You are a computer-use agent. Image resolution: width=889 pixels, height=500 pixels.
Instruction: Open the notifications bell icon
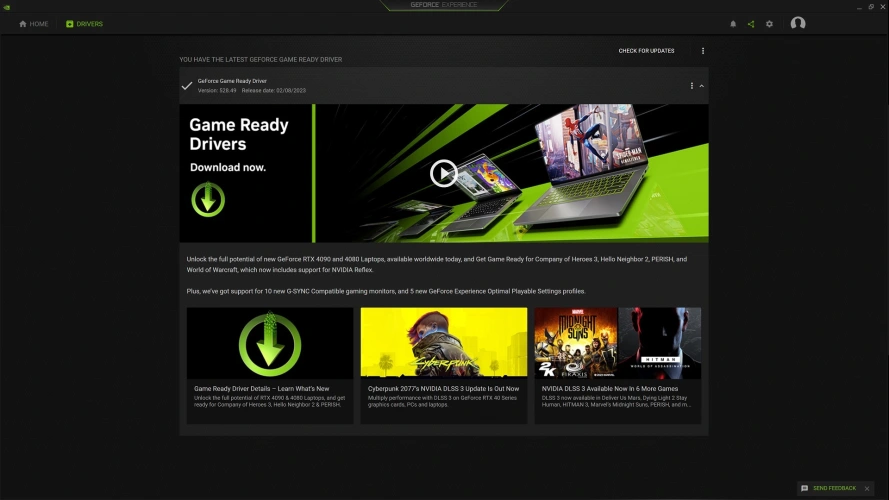point(733,24)
